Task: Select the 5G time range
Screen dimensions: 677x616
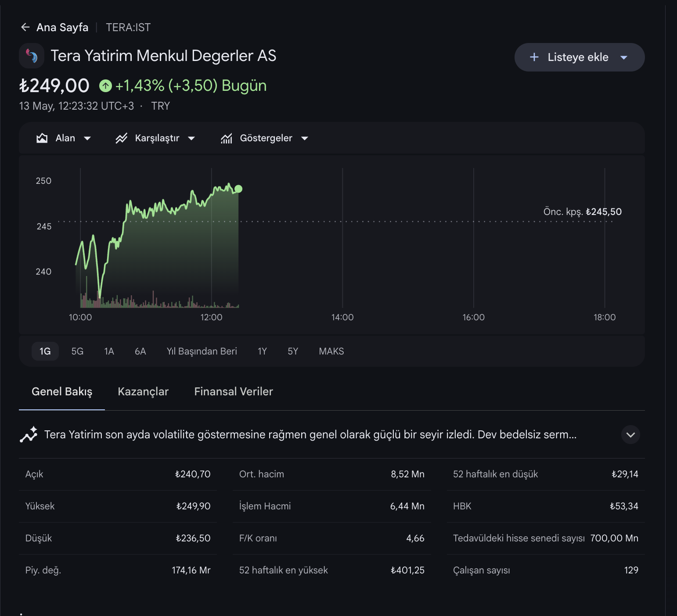Action: click(77, 351)
